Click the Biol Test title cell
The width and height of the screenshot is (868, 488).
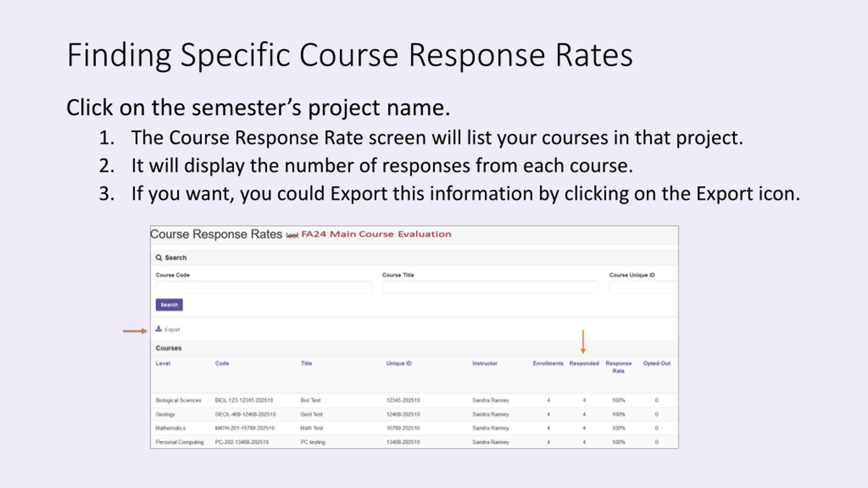coord(310,400)
